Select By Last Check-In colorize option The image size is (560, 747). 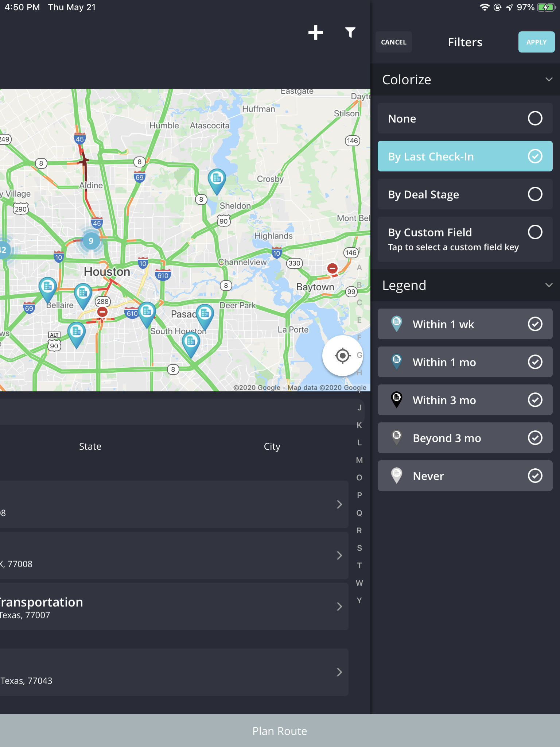pos(465,156)
